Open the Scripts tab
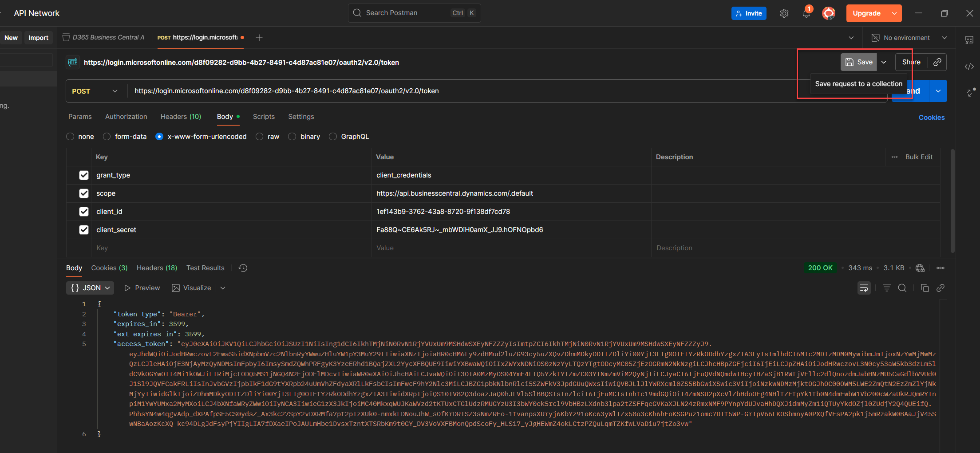 pos(264,117)
